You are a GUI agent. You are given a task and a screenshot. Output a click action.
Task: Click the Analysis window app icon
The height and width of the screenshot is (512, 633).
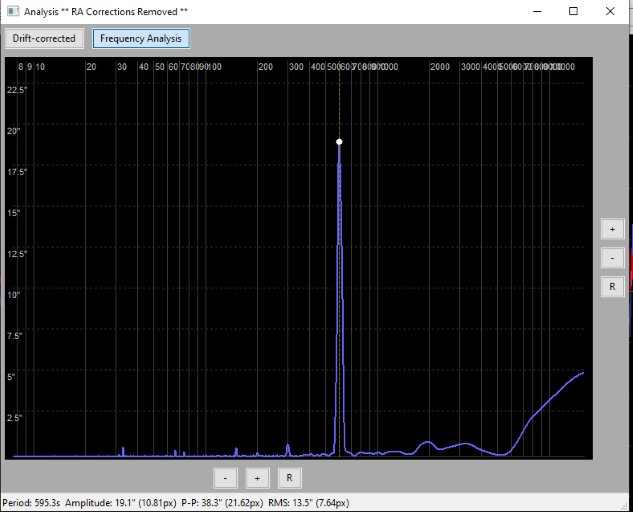13,11
